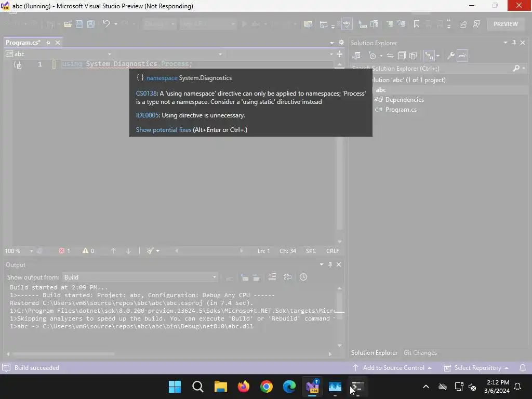Close the Output panel
Screen dimensions: 532x399
pyautogui.click(x=339, y=264)
